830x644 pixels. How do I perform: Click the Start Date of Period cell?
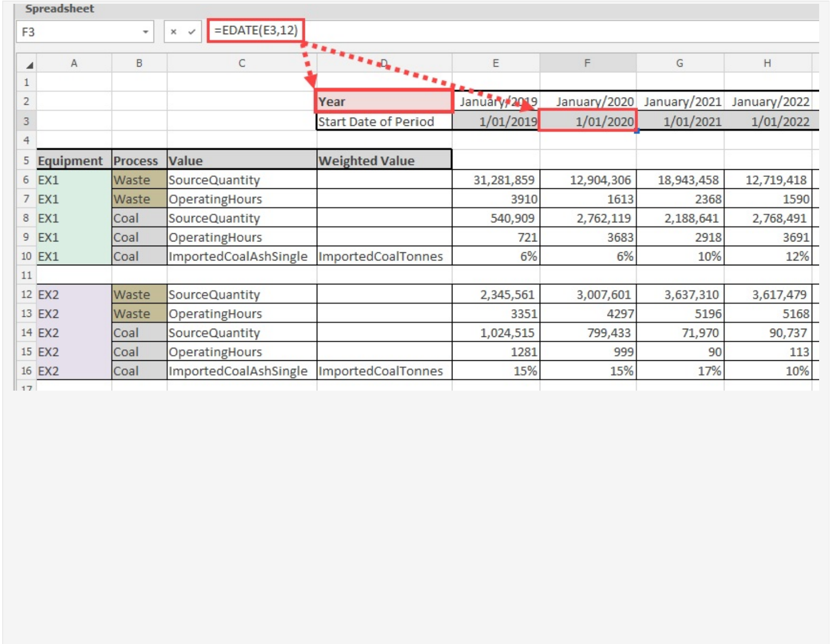click(384, 122)
